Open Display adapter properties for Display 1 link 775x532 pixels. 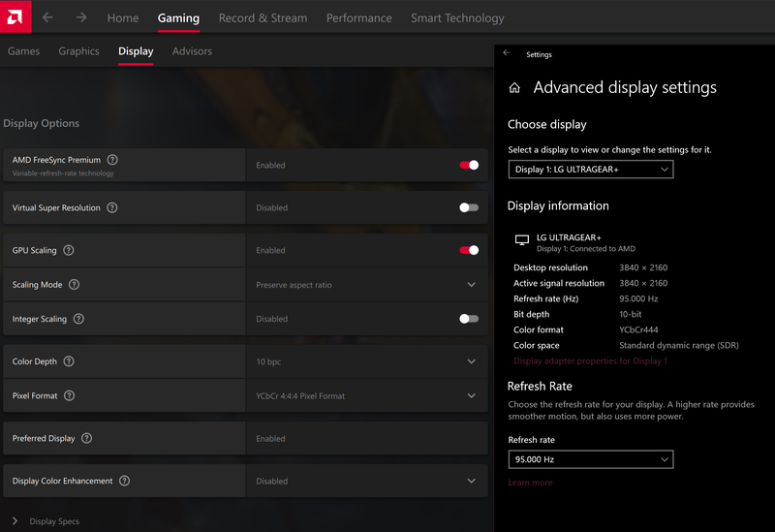click(590, 360)
